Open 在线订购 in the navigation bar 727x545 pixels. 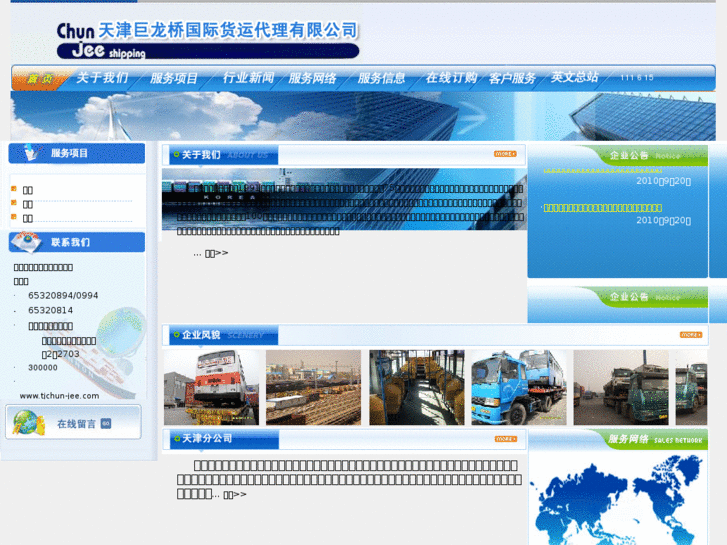point(452,77)
